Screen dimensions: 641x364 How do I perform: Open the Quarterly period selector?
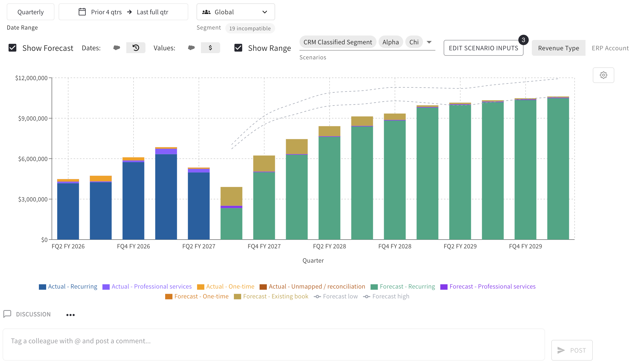tap(31, 12)
